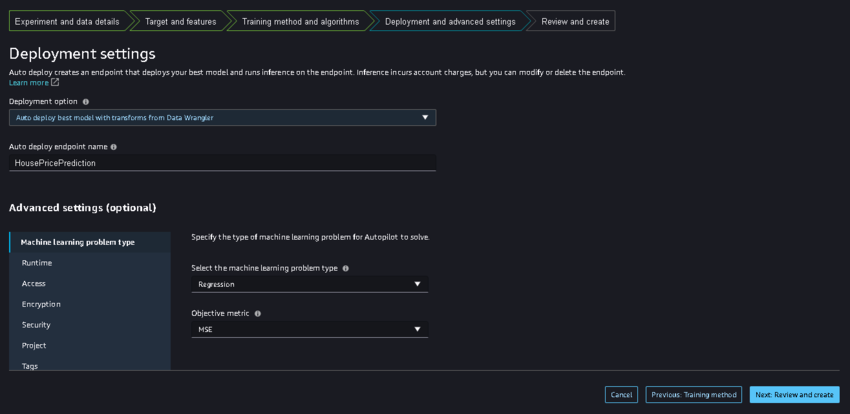
Task: Open the Tags advanced settings section
Action: click(x=90, y=364)
